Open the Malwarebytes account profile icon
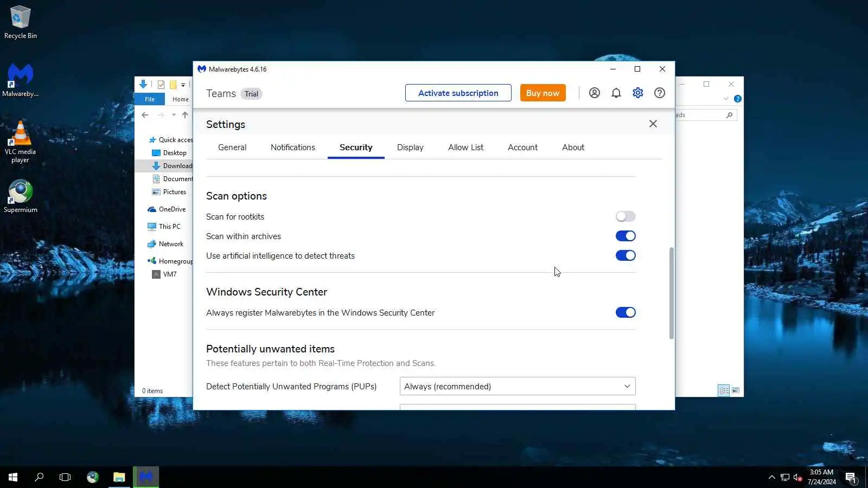 (x=595, y=93)
